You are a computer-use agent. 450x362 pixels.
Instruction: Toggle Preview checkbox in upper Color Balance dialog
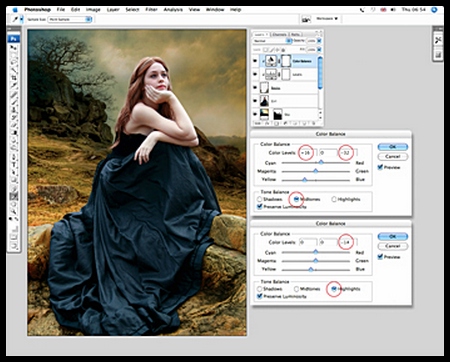click(380, 167)
